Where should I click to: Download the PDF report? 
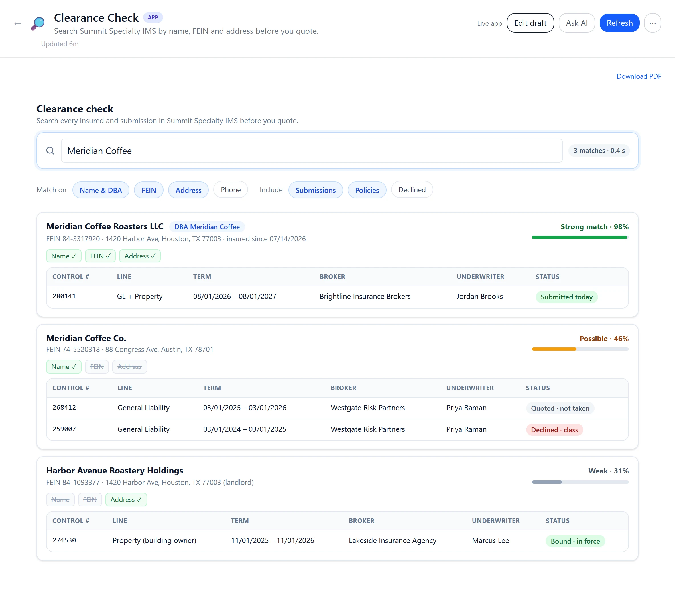639,76
